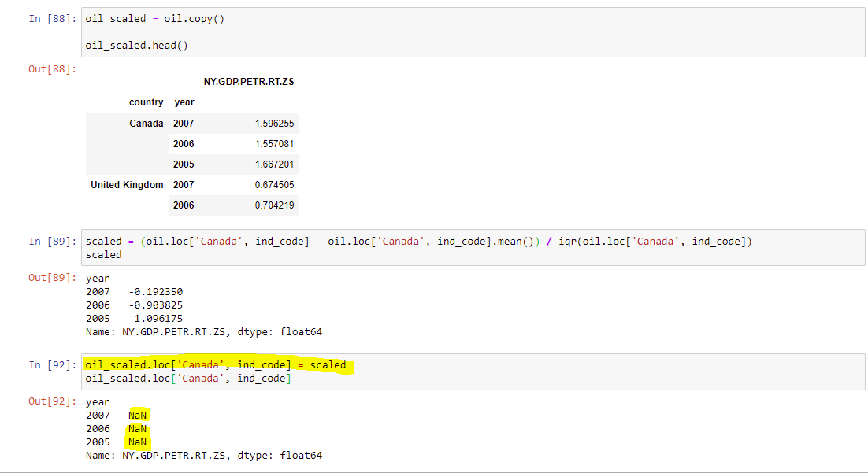Screen dimensions: 868x473
Task: Click the In [88] code cell
Action: coord(473,32)
